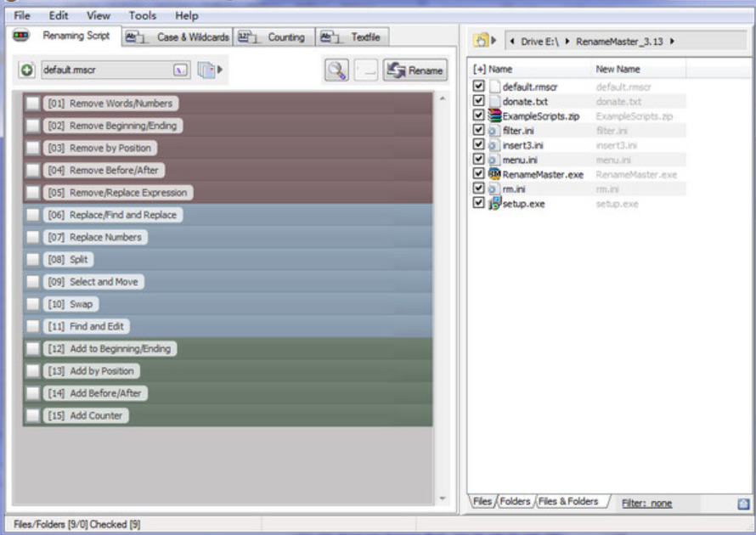
Task: Select the insert3.ini file name
Action: pyautogui.click(x=522, y=145)
